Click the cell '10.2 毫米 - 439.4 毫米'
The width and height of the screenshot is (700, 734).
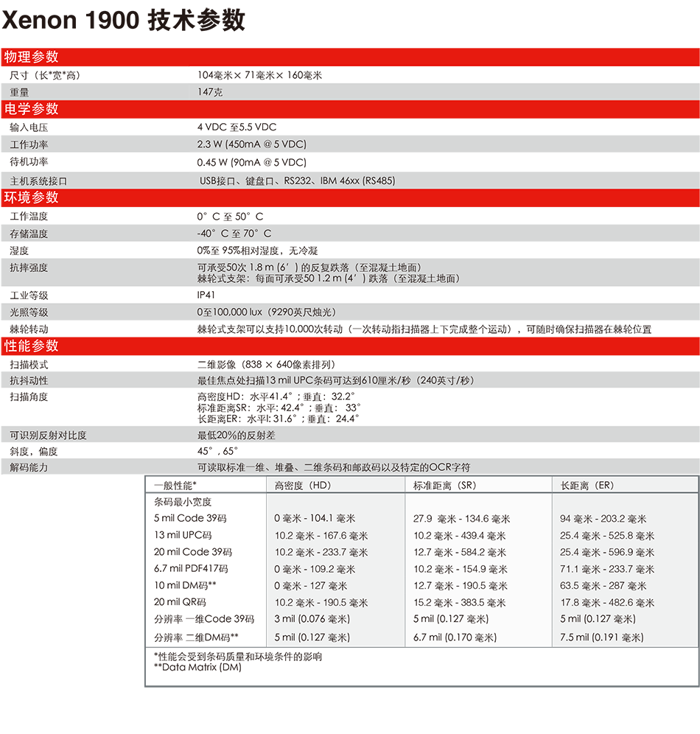460,536
